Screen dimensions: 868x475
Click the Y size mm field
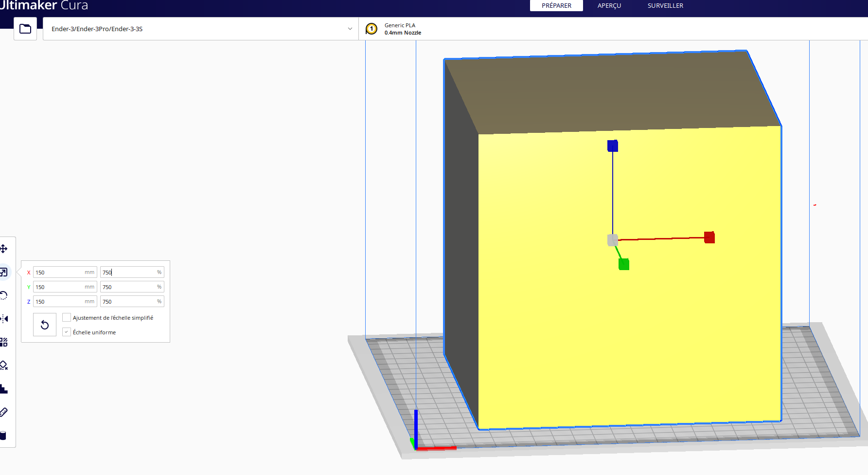point(65,287)
